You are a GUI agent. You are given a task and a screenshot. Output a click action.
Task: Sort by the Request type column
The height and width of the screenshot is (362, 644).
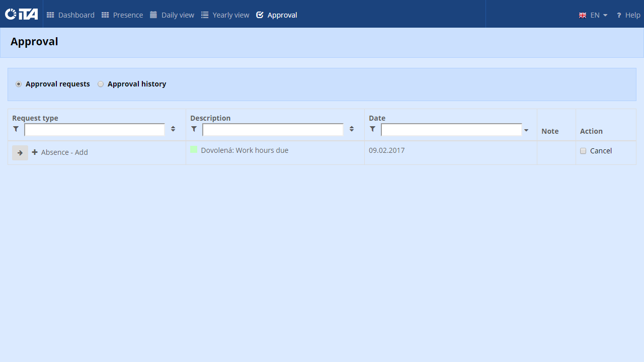[x=173, y=129]
